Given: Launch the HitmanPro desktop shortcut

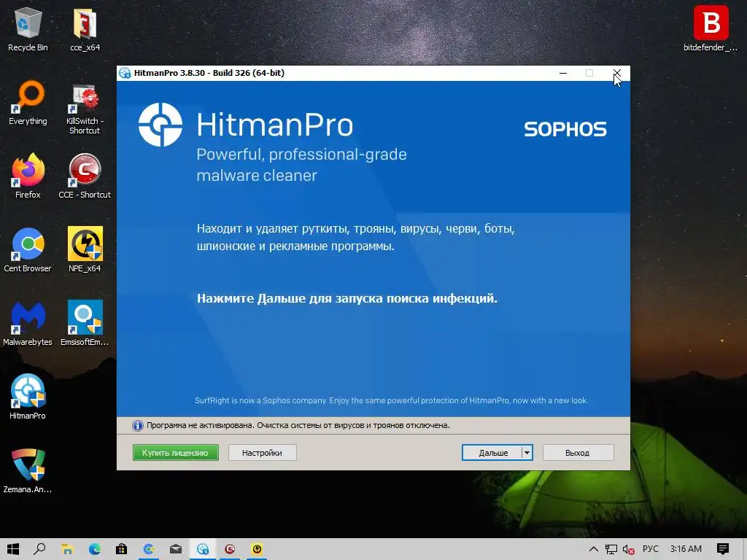Looking at the screenshot, I should 28,397.
